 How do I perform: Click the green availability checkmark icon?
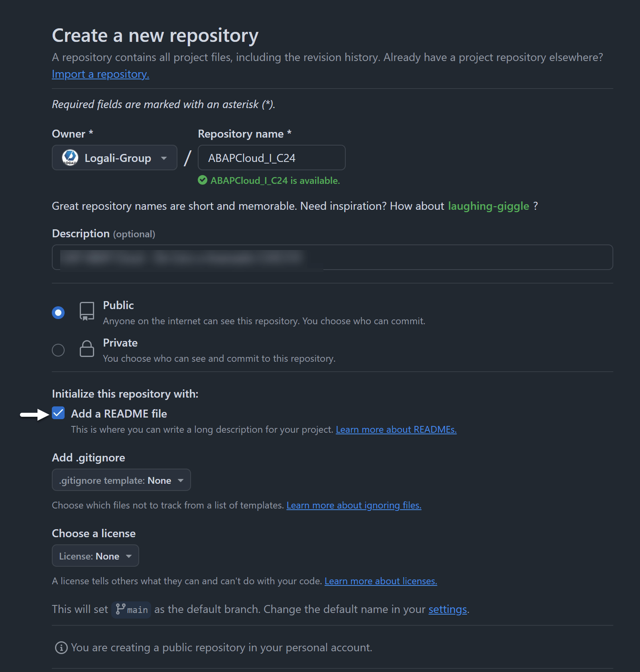click(x=202, y=180)
